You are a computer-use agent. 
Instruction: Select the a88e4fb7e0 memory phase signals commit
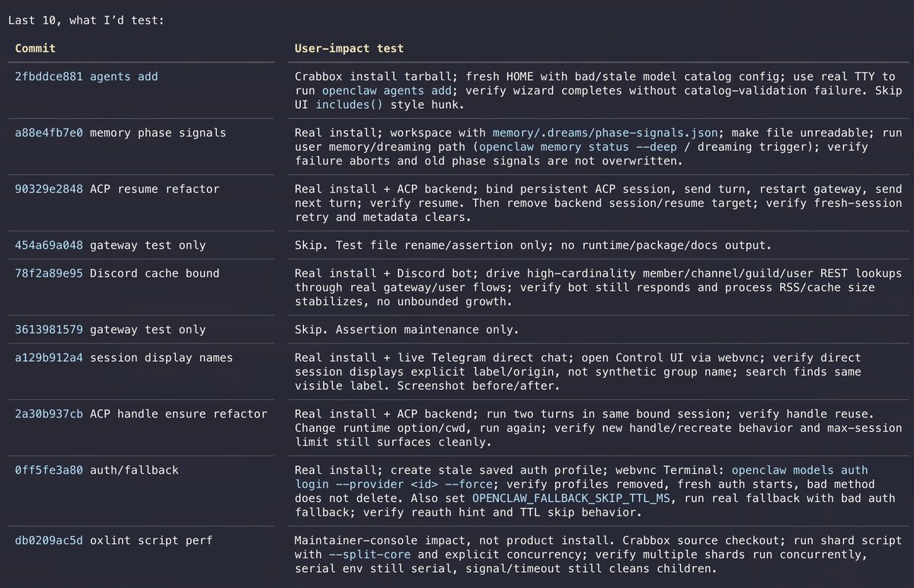[x=120, y=133]
